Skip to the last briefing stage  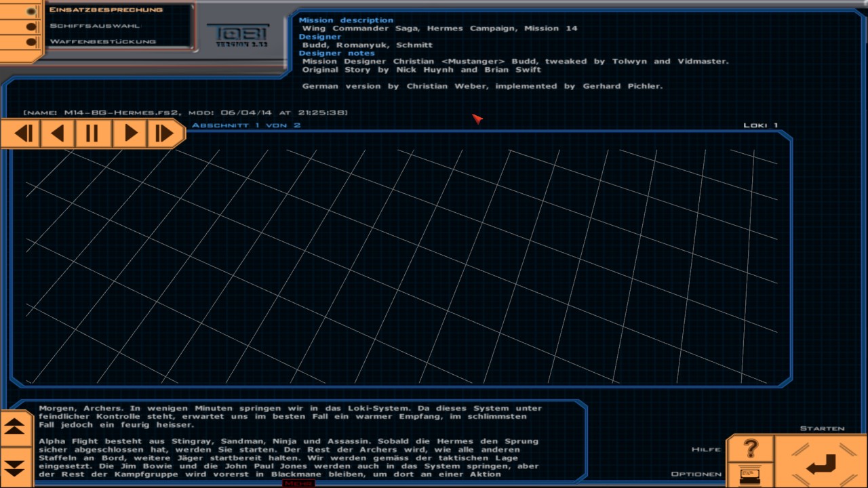coord(164,133)
